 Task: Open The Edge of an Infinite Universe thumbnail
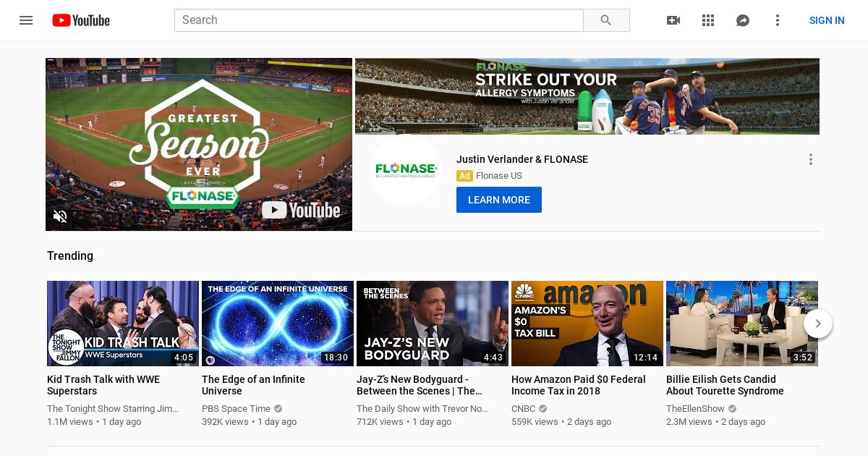point(278,324)
